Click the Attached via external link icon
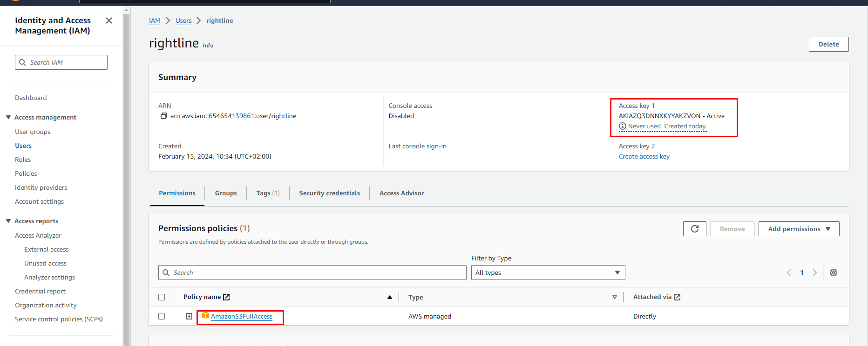868x346 pixels. point(677,297)
